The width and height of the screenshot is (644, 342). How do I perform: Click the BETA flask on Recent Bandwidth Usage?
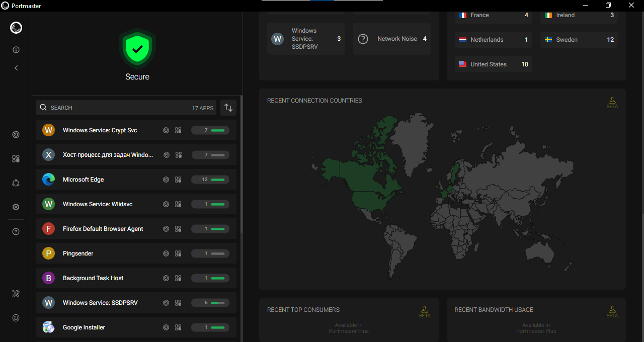pyautogui.click(x=612, y=312)
